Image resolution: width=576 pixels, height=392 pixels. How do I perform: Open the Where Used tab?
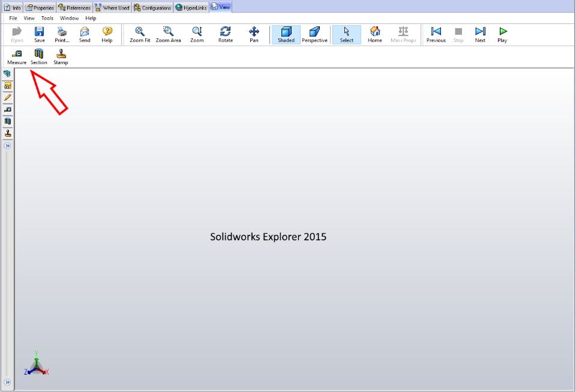coord(112,7)
